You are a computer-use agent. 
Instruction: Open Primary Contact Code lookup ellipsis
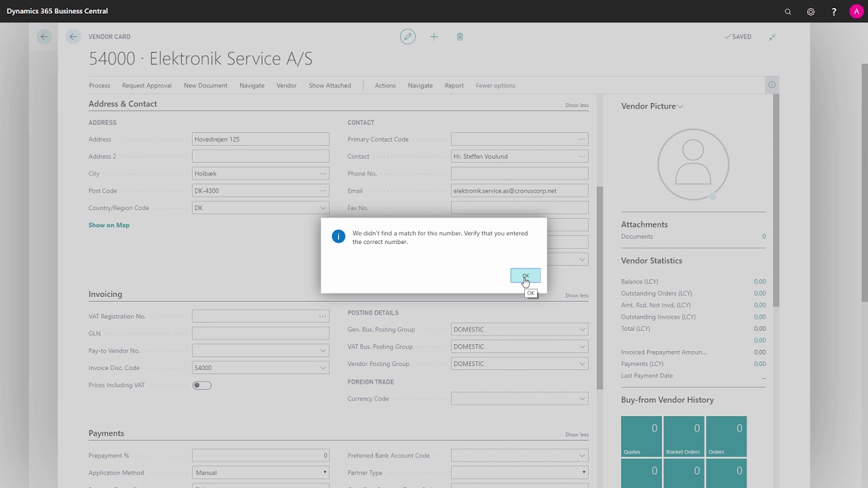pyautogui.click(x=582, y=139)
